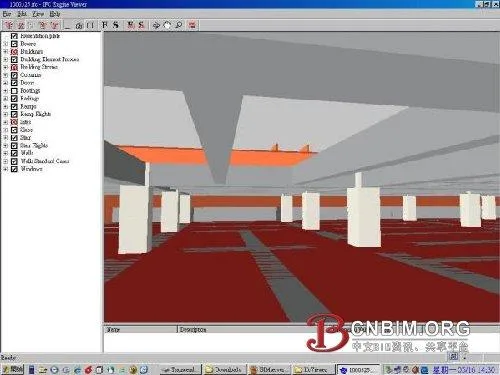
Task: Open the Edit menu
Action: 22,14
